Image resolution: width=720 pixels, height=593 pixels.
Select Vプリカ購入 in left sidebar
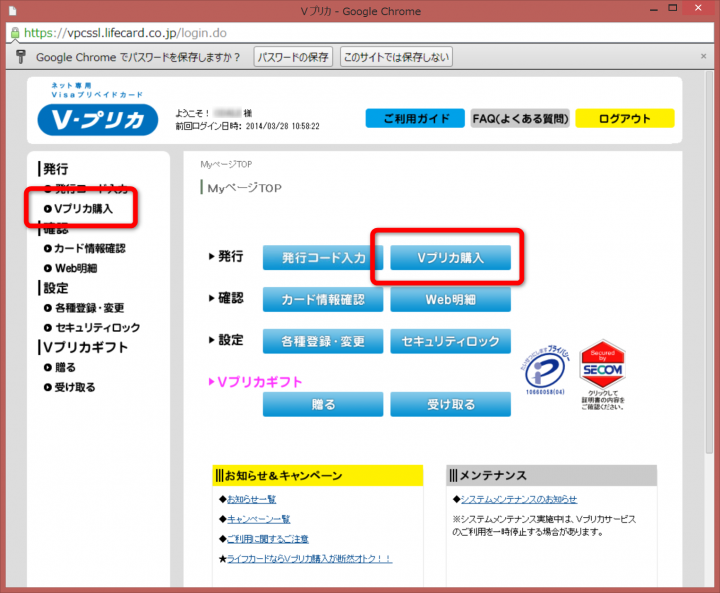click(79, 209)
